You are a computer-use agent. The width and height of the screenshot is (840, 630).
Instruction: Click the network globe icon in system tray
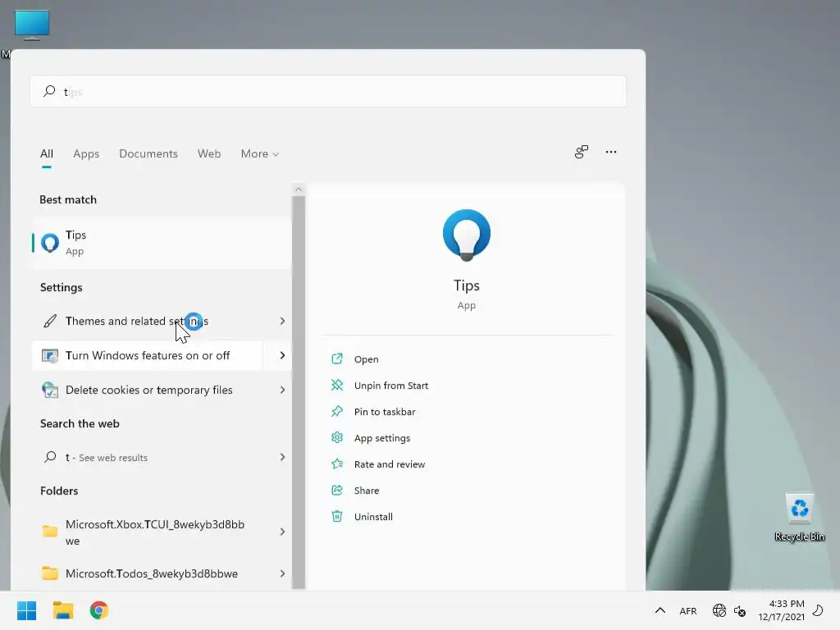[x=719, y=610]
